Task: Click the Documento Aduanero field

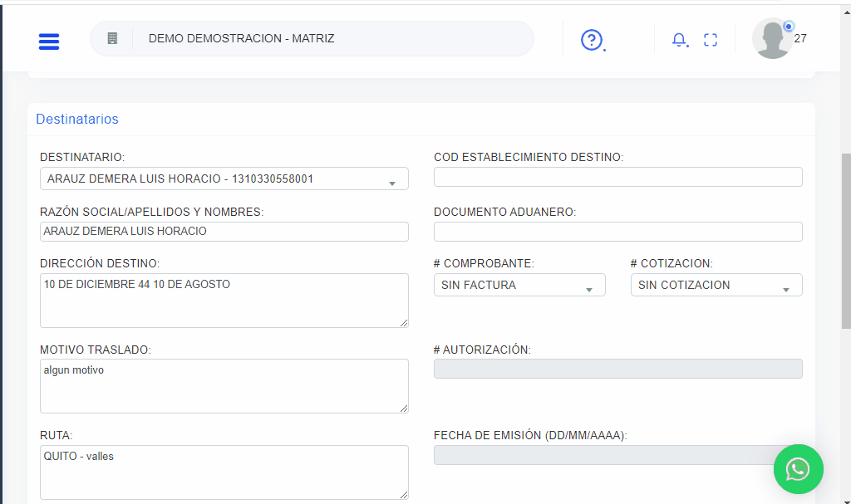Action: [x=617, y=232]
